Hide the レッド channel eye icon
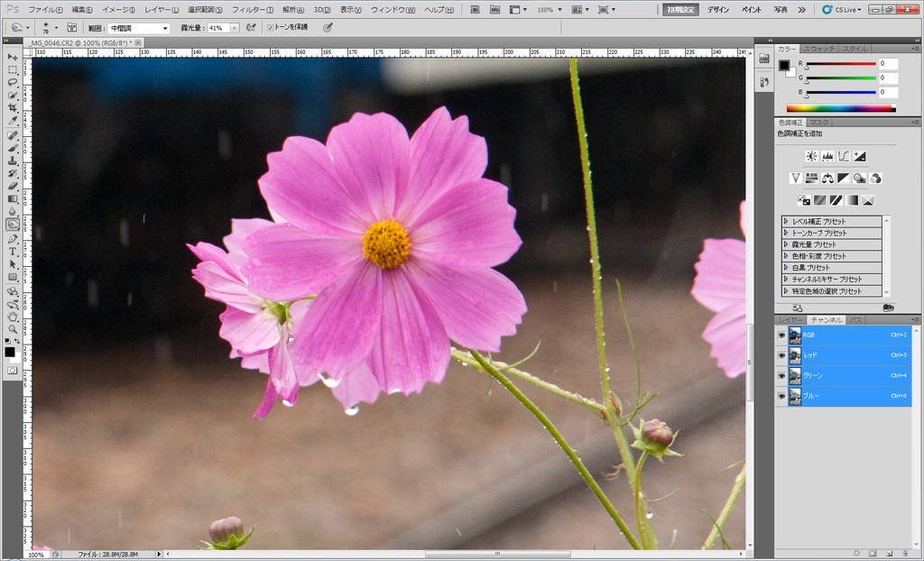Screen dimensions: 924x561 point(782,355)
